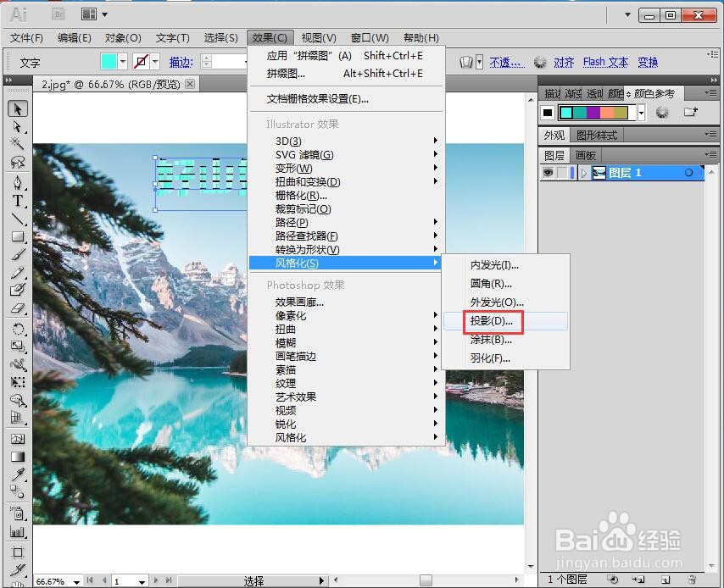Toggle visibility of 图层 1
The image size is (724, 588).
click(x=549, y=172)
